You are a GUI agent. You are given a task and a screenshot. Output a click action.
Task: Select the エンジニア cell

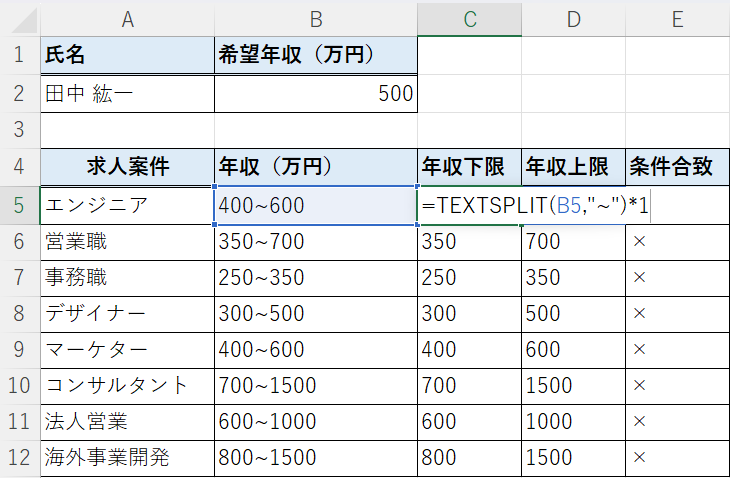click(x=128, y=205)
